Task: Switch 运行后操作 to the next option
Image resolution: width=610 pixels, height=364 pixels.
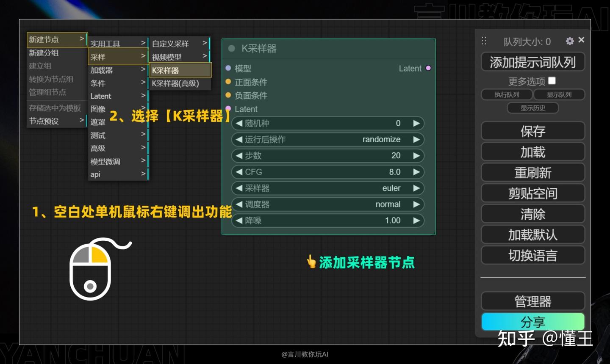Action: (x=416, y=139)
